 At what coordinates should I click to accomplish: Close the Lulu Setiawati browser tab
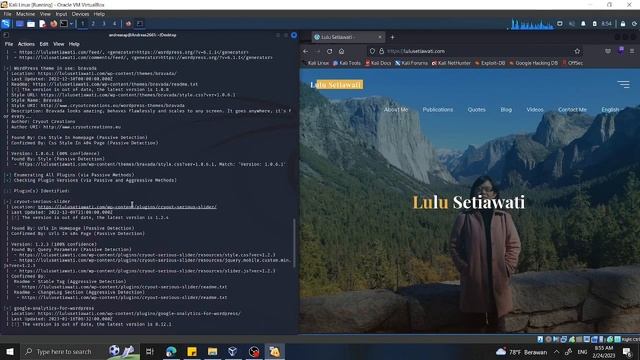[x=380, y=37]
